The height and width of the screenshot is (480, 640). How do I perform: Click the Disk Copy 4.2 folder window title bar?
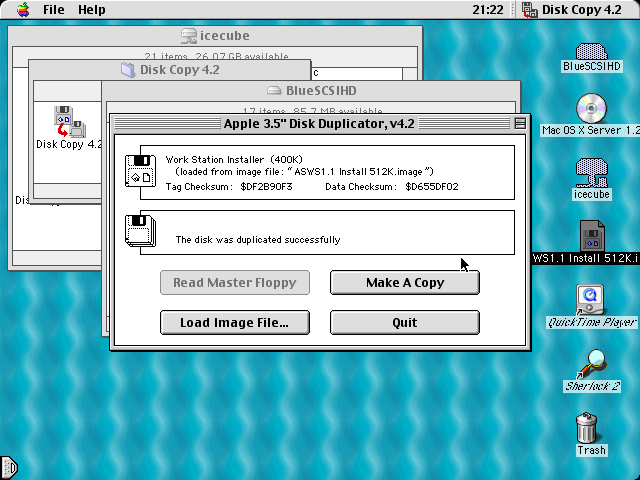170,69
